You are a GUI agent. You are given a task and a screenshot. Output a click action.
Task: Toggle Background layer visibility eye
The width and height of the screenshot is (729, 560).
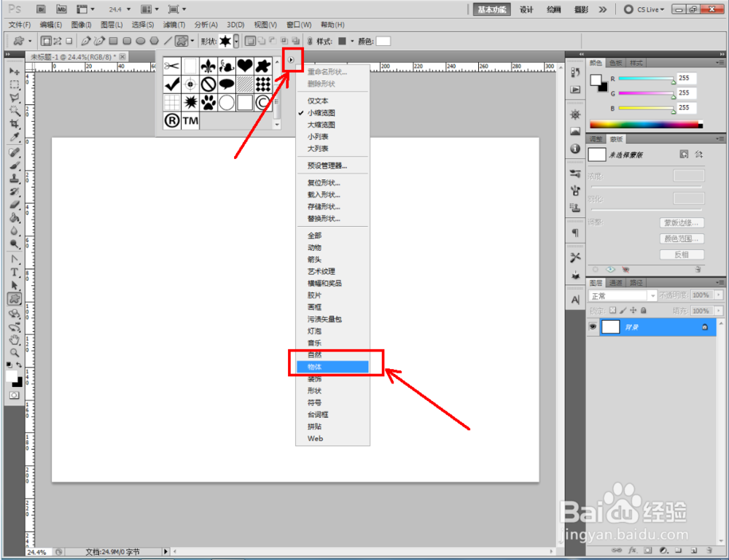tap(593, 327)
